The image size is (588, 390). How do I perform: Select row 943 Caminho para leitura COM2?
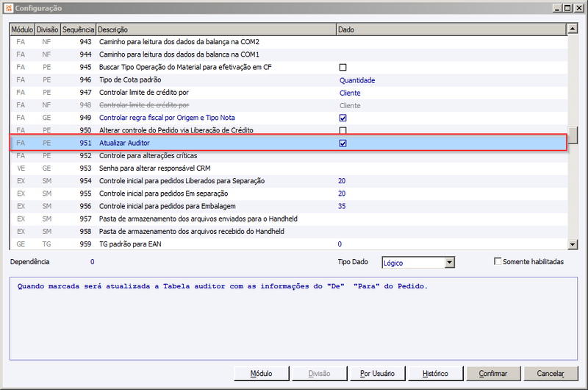(x=288, y=42)
